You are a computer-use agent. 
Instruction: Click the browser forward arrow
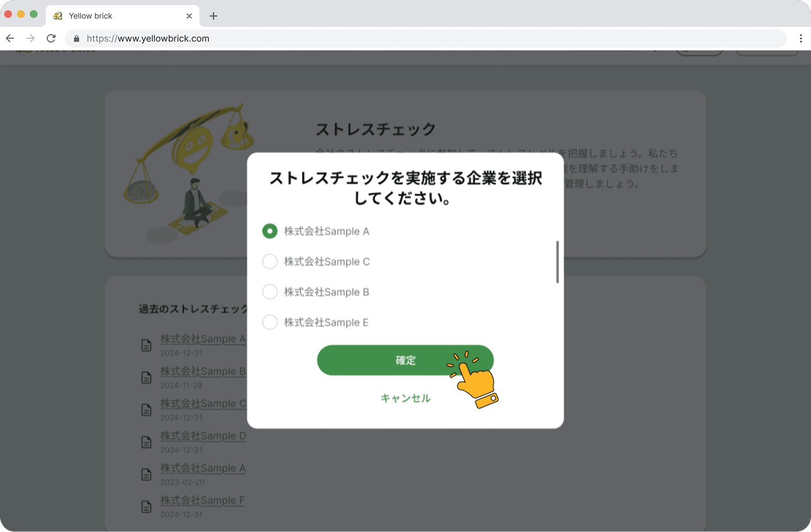pos(30,39)
